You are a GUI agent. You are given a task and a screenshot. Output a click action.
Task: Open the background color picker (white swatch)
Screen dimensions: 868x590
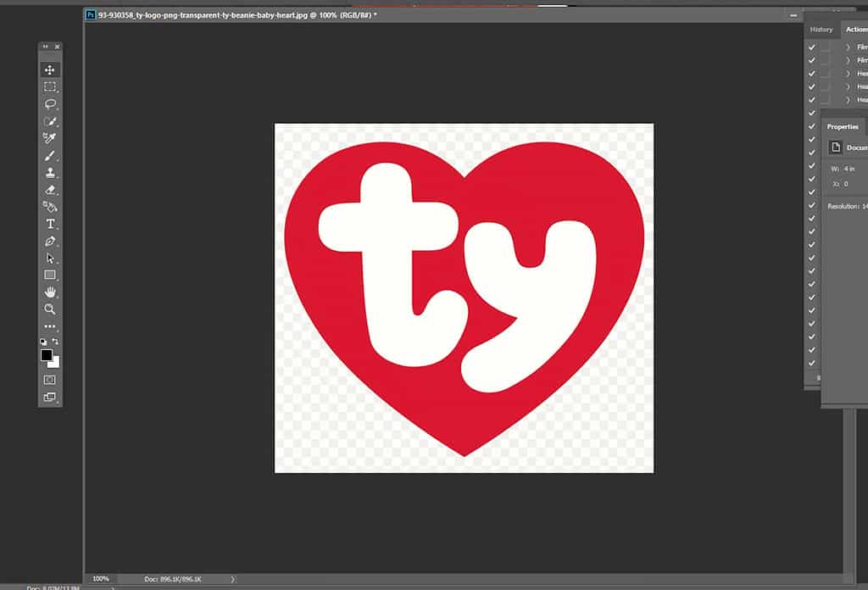point(55,364)
